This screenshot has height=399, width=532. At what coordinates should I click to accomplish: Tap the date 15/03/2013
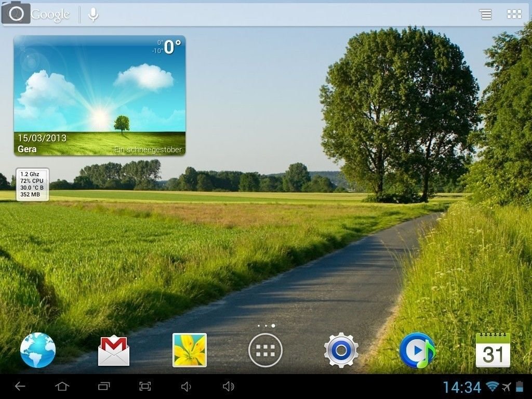(x=42, y=138)
